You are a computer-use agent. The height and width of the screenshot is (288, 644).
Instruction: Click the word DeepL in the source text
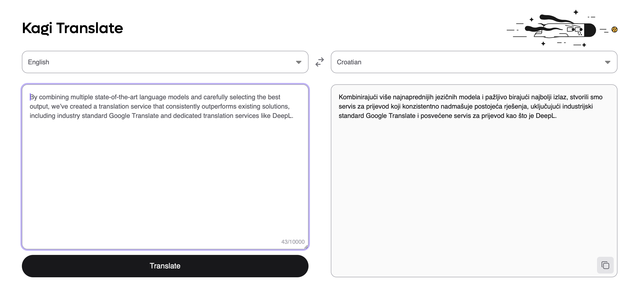pos(282,116)
